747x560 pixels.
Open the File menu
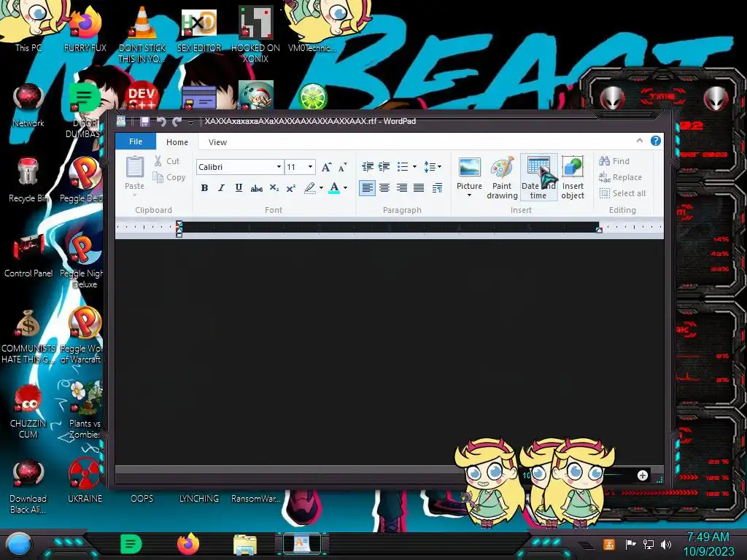coord(135,141)
